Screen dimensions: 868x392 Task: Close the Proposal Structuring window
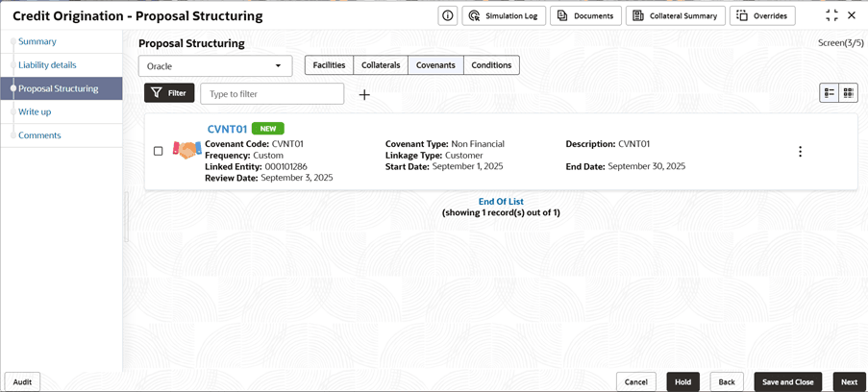(x=852, y=15)
